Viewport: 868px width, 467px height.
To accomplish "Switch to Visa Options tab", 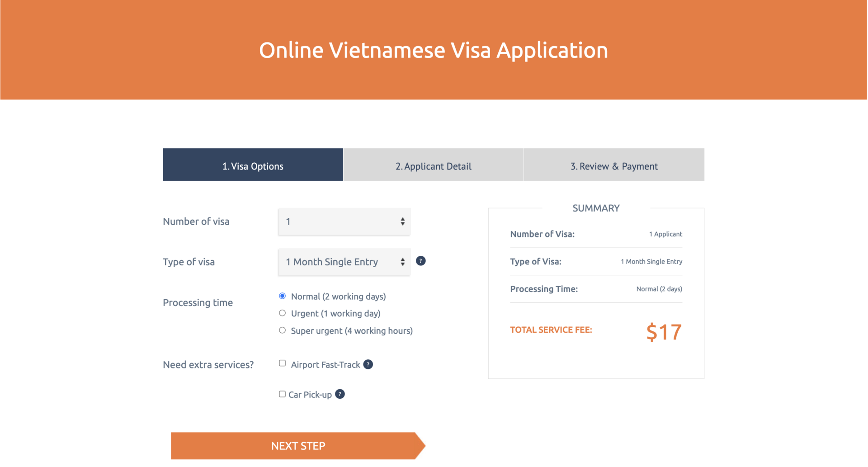I will pos(253,165).
